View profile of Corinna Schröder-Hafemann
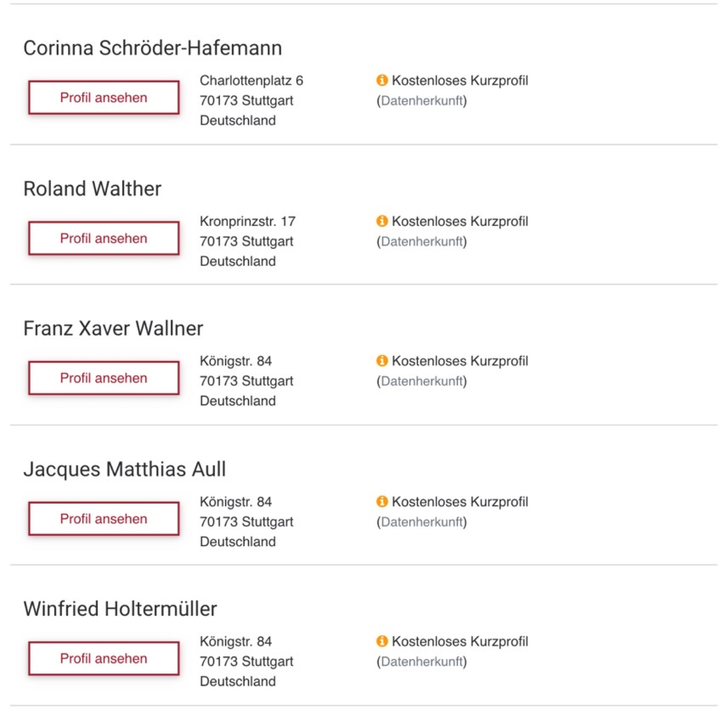The height and width of the screenshot is (710, 728). [x=104, y=98]
